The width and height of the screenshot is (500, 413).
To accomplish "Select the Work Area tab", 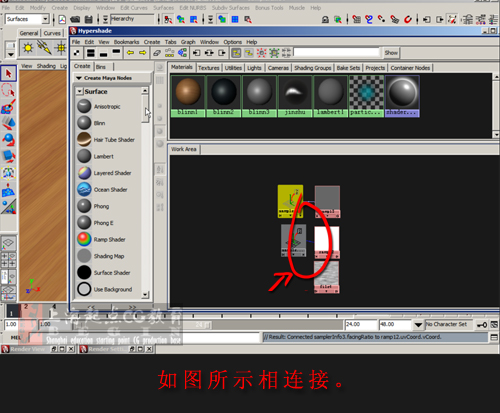I will point(184,149).
